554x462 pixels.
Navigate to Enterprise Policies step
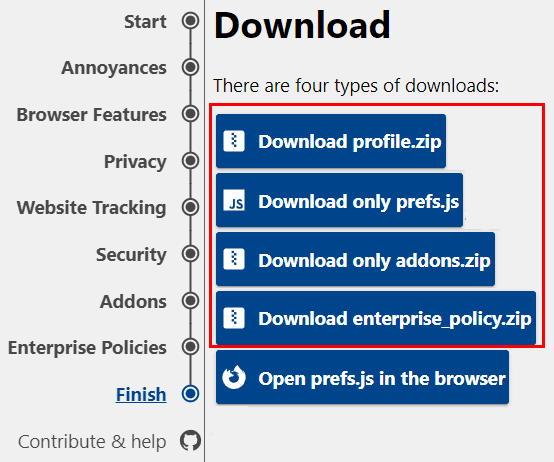[x=87, y=348]
